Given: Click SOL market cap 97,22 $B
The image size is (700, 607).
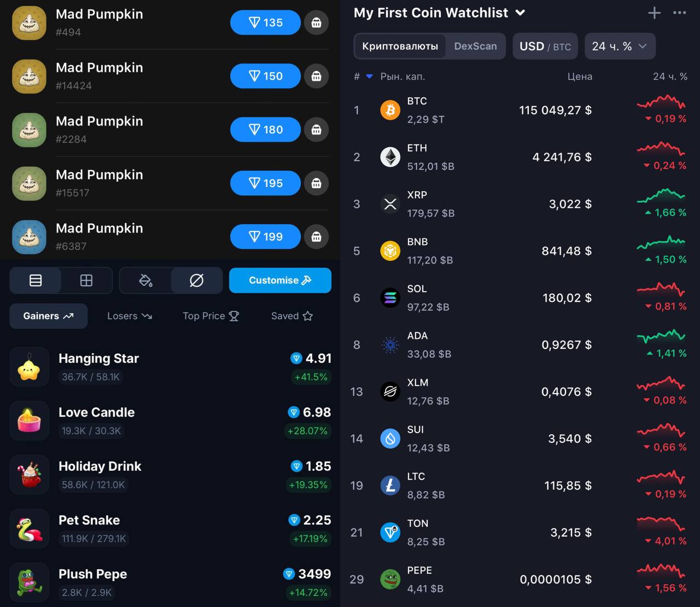Looking at the screenshot, I should point(428,307).
